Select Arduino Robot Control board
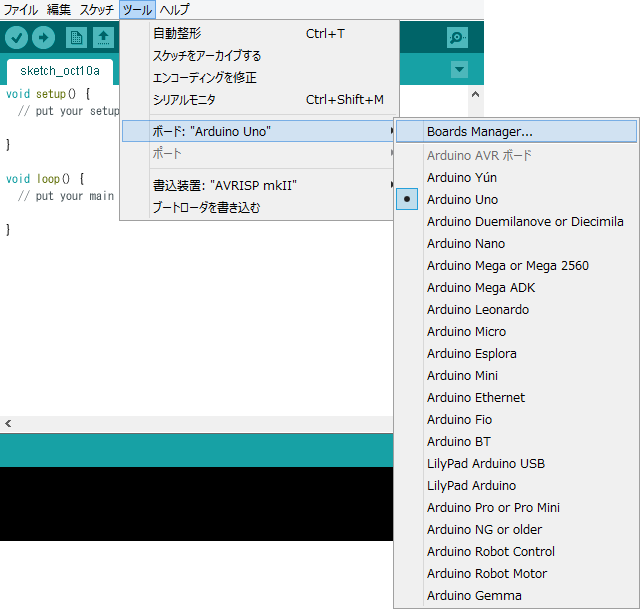The image size is (641, 609). [516, 552]
